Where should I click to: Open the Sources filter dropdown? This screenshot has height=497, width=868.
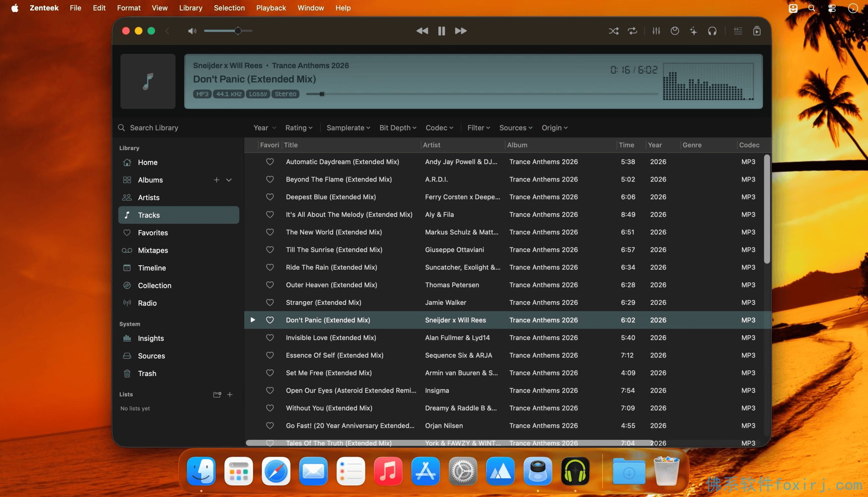(516, 128)
